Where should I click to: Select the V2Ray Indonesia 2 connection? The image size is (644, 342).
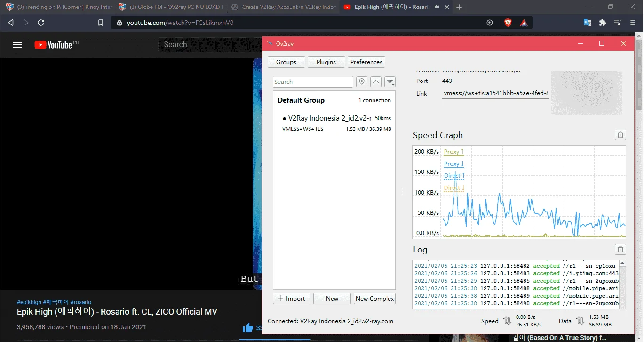334,123
